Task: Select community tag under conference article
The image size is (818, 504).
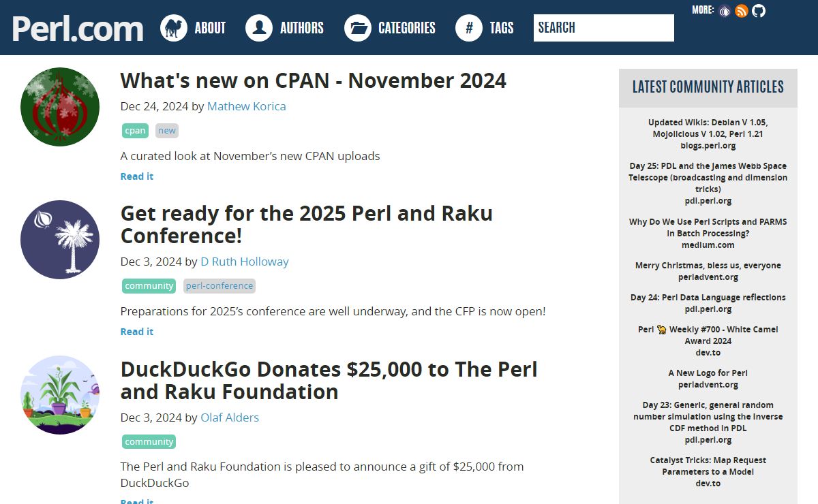Action: 149,286
